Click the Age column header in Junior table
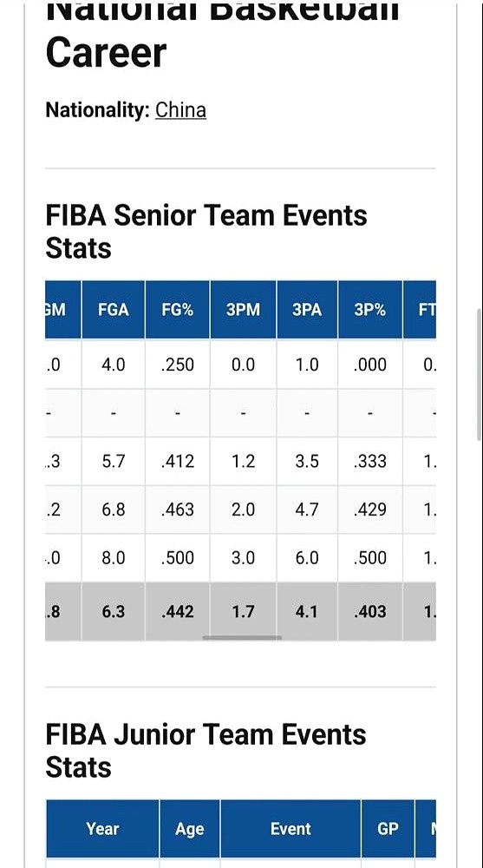This screenshot has width=483, height=868. (x=190, y=829)
